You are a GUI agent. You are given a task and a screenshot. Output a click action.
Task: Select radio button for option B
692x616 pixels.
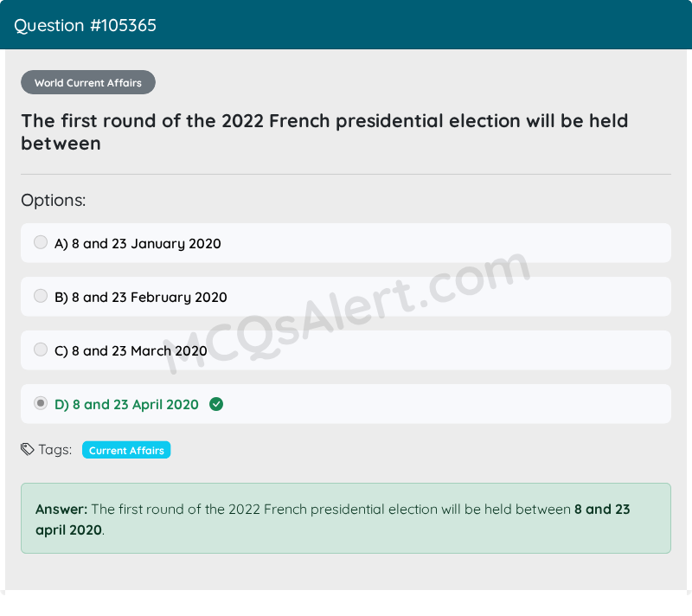(x=41, y=296)
